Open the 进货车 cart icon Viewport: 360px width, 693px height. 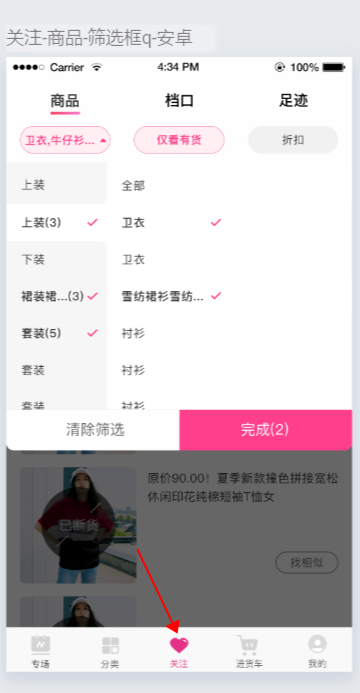(x=248, y=645)
